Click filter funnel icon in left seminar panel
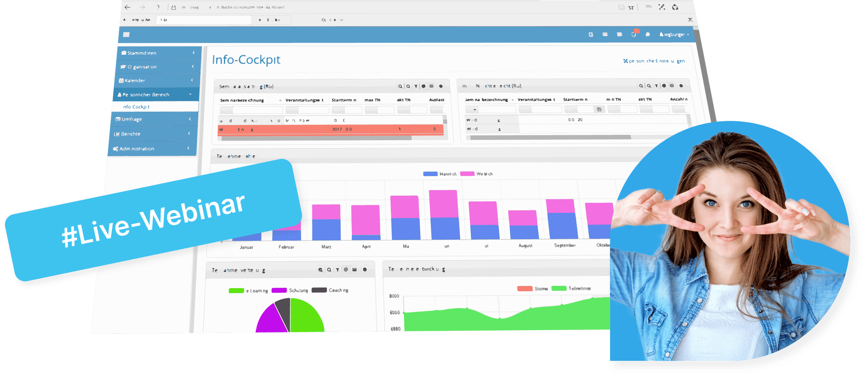The height and width of the screenshot is (378, 868). (416, 86)
